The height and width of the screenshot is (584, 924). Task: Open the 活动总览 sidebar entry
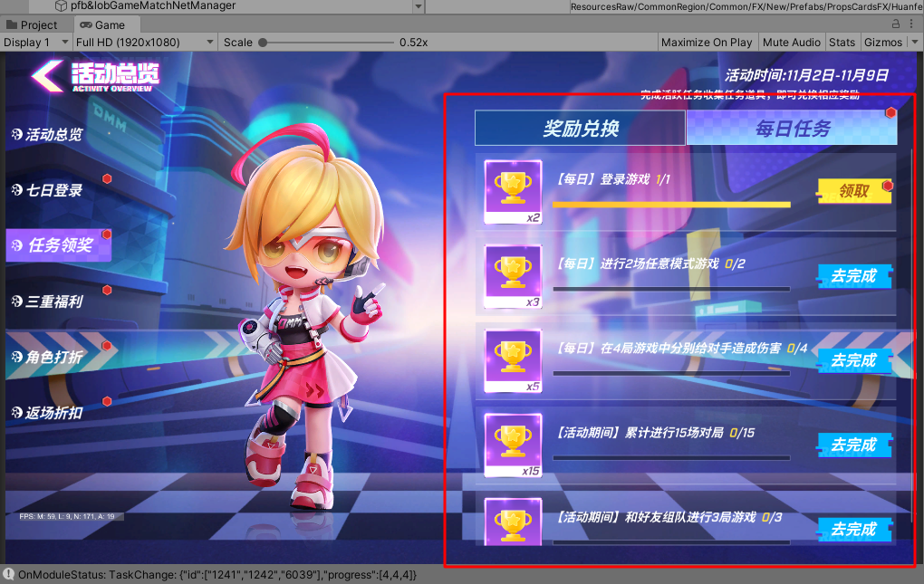pyautogui.click(x=47, y=134)
